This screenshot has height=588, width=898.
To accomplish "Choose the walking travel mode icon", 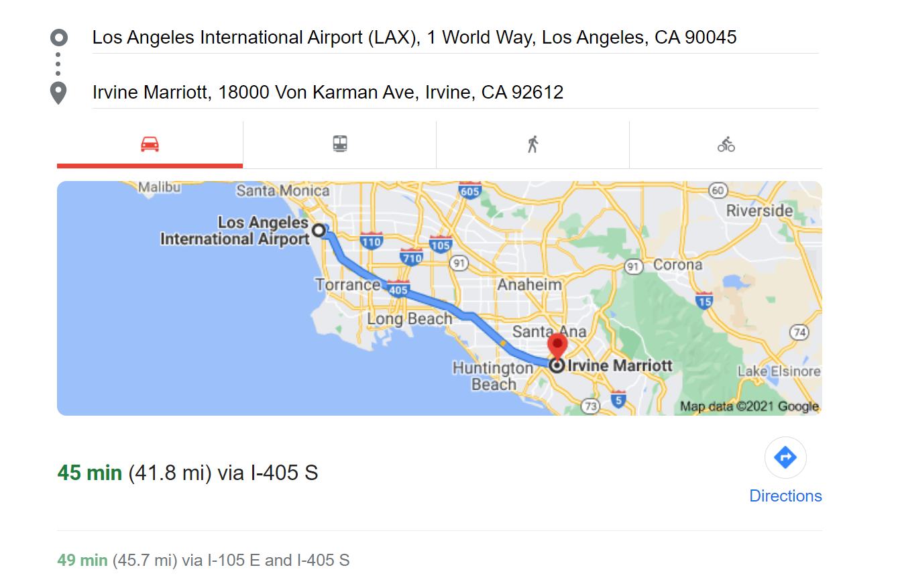I will [x=533, y=144].
